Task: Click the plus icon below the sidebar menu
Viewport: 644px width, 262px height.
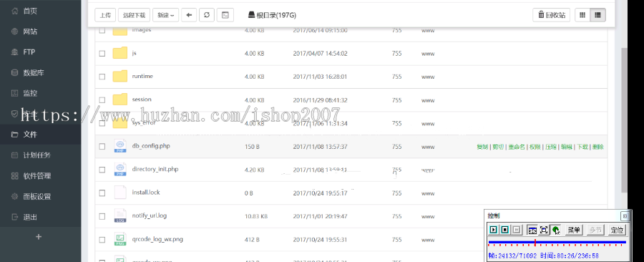Action: tap(39, 236)
